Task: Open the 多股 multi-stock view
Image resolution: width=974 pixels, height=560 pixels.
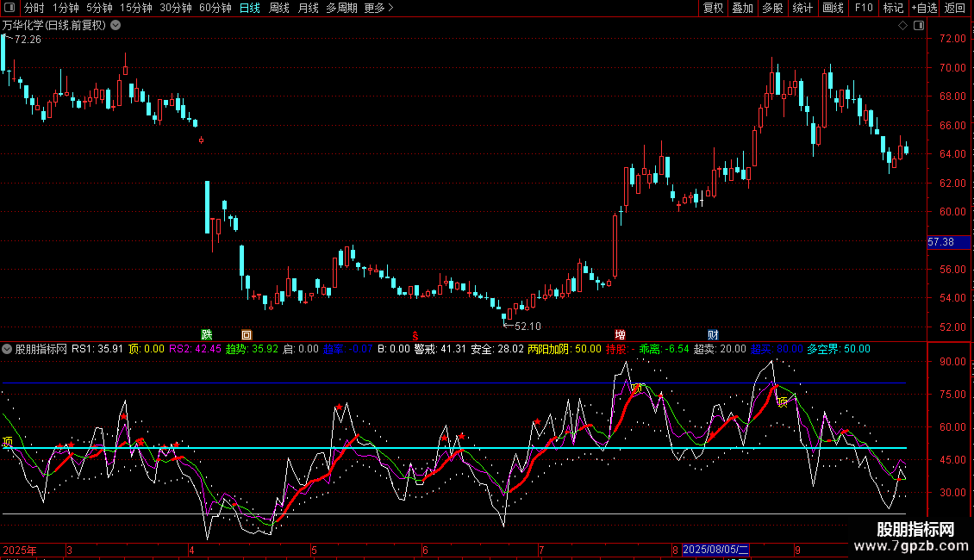Action: click(x=773, y=8)
